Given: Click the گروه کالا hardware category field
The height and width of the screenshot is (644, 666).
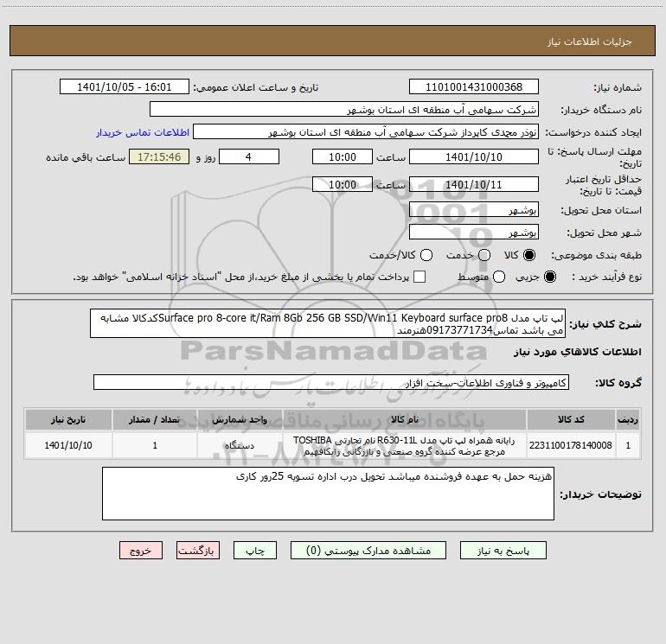Looking at the screenshot, I should [331, 382].
